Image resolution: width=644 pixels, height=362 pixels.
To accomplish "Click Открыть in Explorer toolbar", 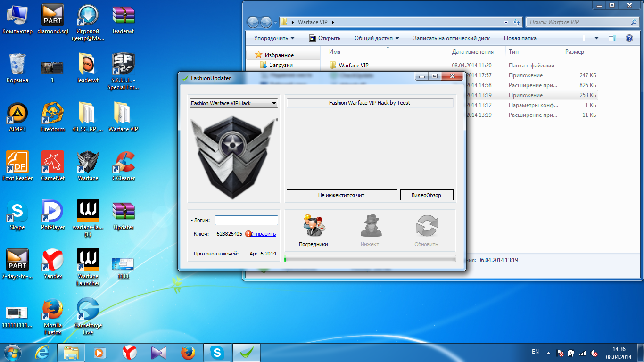I will (x=324, y=38).
